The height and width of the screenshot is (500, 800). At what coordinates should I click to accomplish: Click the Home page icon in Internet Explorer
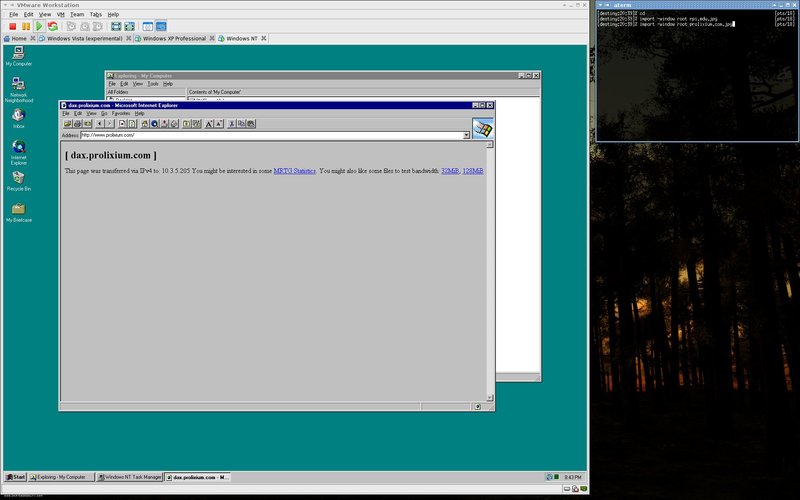tap(144, 124)
